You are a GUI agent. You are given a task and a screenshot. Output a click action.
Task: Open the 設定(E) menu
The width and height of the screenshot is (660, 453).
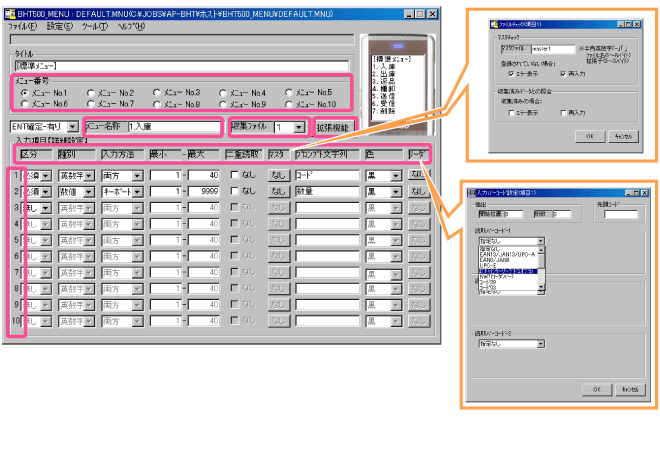coord(59,26)
